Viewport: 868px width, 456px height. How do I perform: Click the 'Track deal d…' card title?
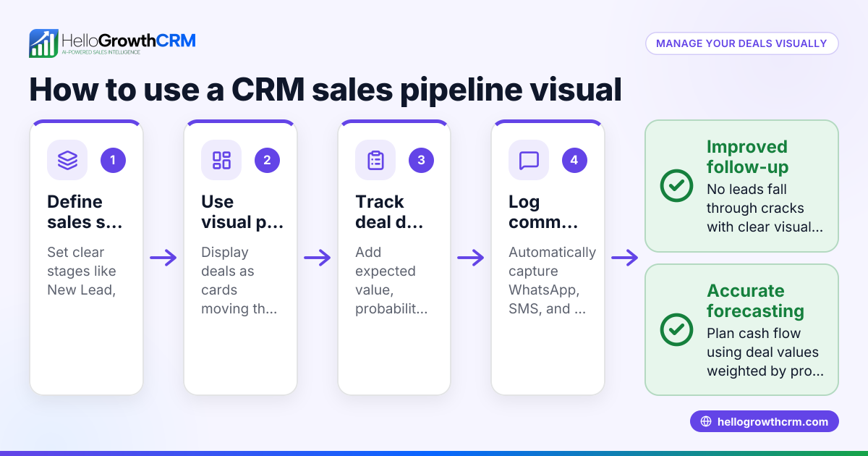[x=389, y=212]
